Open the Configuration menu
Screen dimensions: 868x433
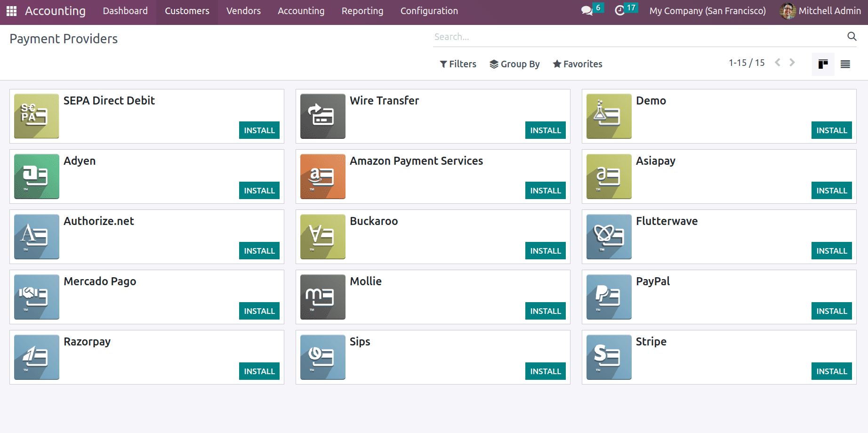click(429, 11)
